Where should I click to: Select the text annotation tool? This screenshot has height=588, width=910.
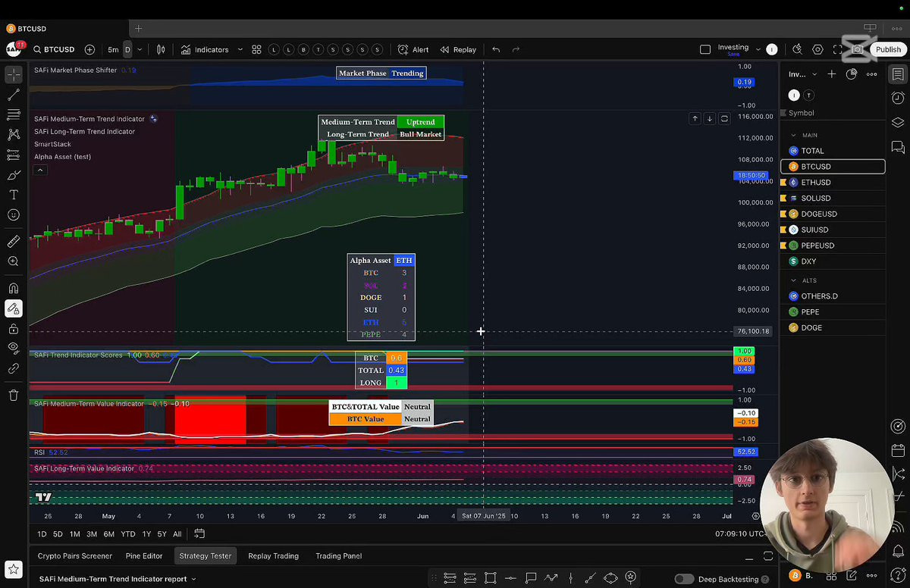[x=14, y=195]
